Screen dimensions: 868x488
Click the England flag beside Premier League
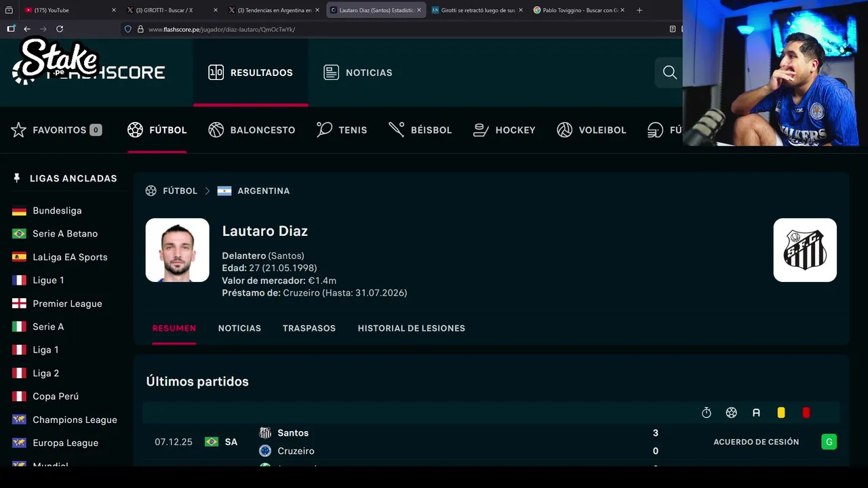click(x=19, y=304)
